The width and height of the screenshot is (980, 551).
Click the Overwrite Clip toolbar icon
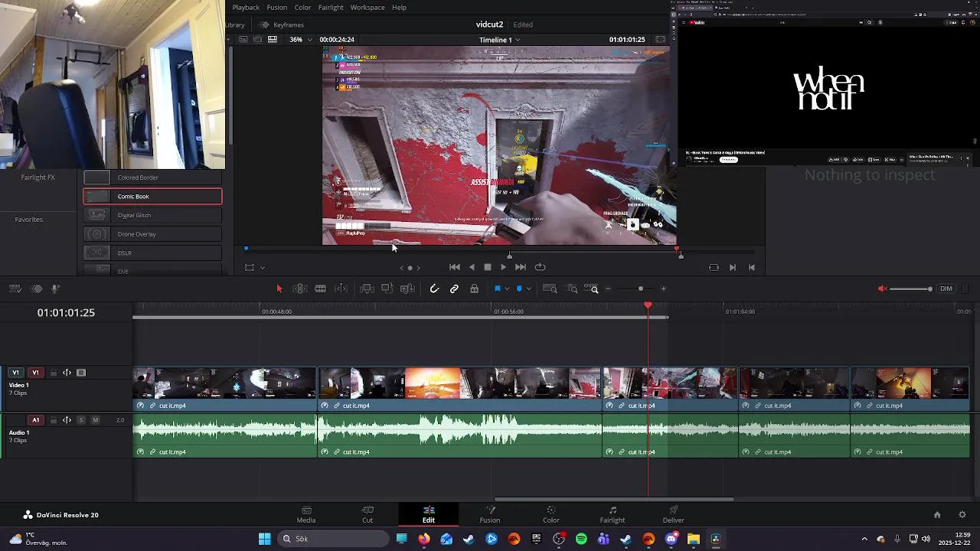tap(387, 289)
